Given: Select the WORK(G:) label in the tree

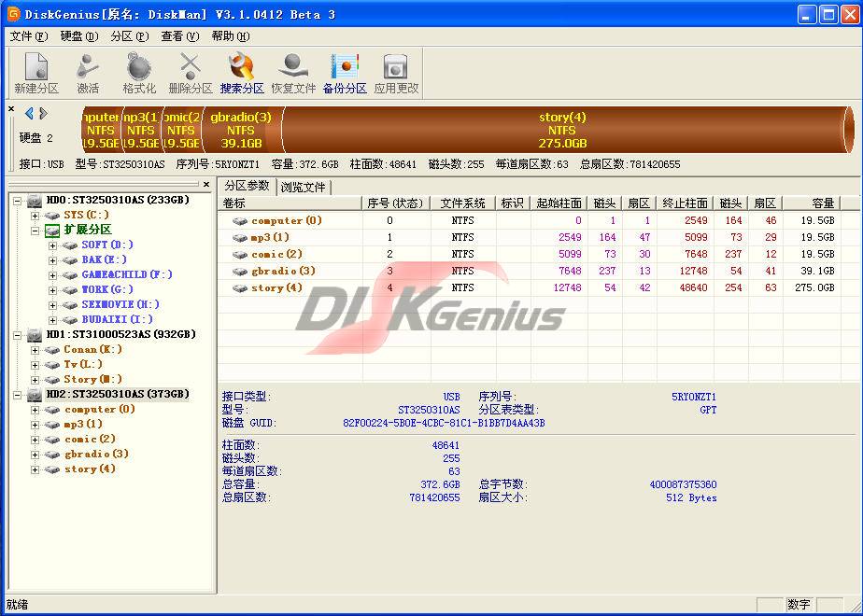Looking at the screenshot, I should (107, 289).
